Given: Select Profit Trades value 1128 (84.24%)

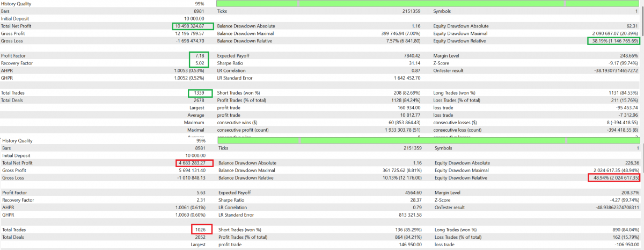Looking at the screenshot, I should coord(405,100).
